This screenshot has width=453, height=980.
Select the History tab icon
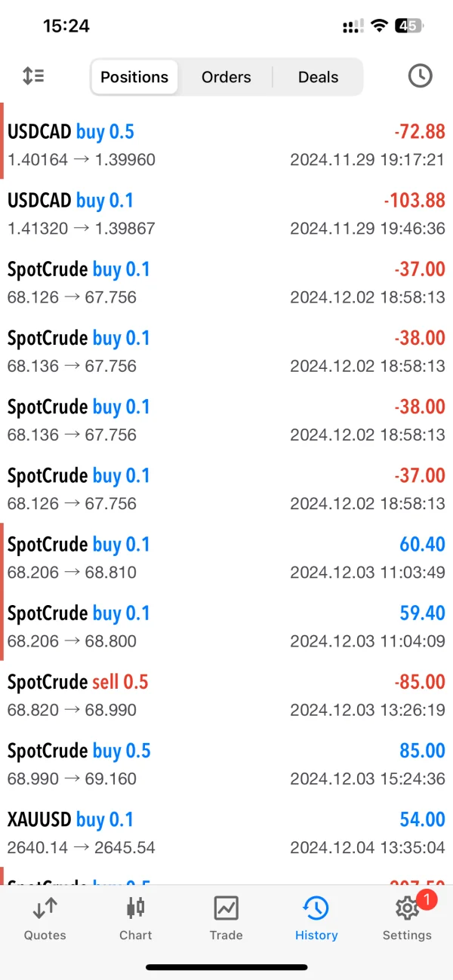point(316,908)
